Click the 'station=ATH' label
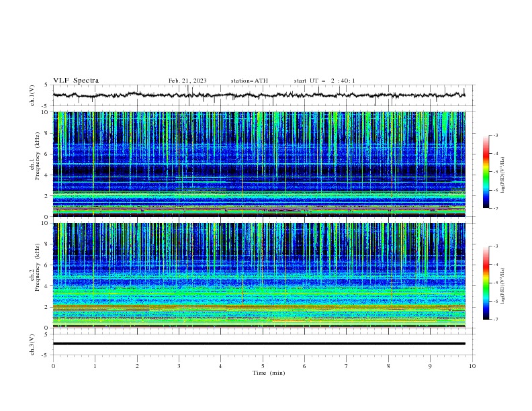Image resolution: width=532 pixels, height=411 pixels. (249, 81)
